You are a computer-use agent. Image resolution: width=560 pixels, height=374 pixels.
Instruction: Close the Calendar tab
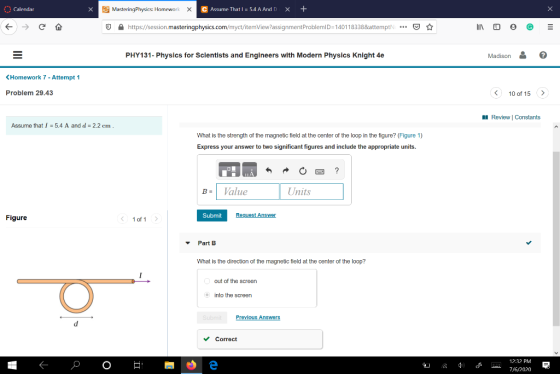tap(90, 9)
